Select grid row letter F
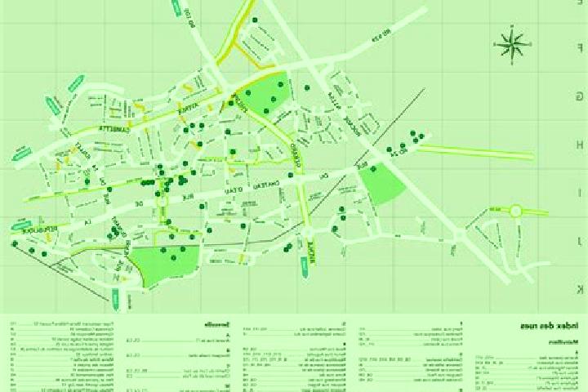This screenshot has width=588, height=392. (580, 48)
